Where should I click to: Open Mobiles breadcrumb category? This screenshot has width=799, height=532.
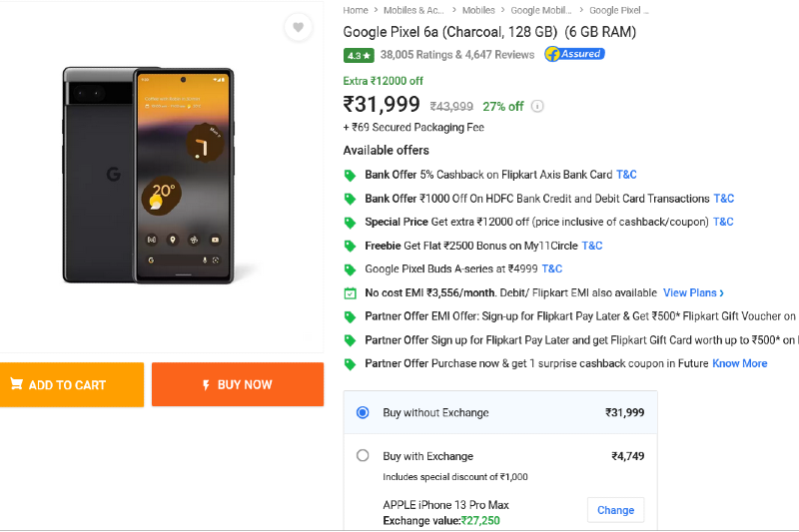pos(478,10)
